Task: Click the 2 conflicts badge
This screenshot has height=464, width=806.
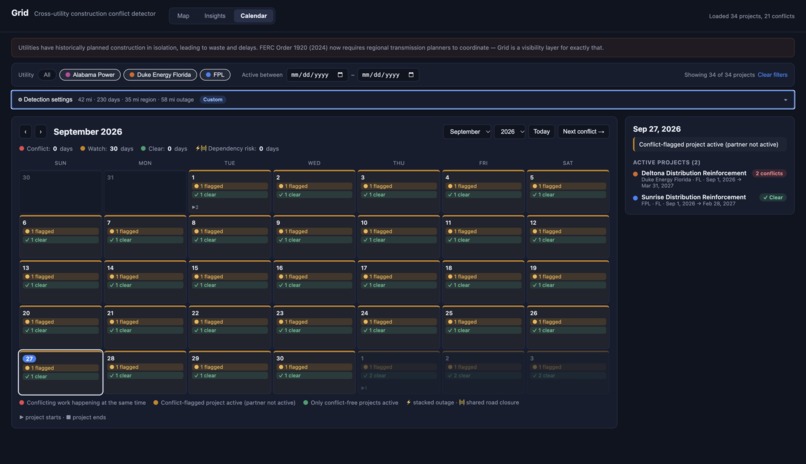Action: click(768, 174)
